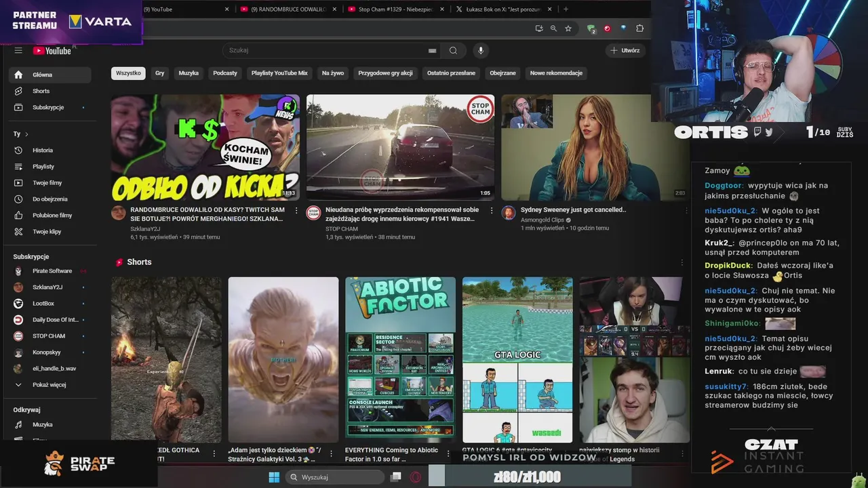
Task: Open Shorts shelf three-dot menu
Action: pyautogui.click(x=682, y=262)
